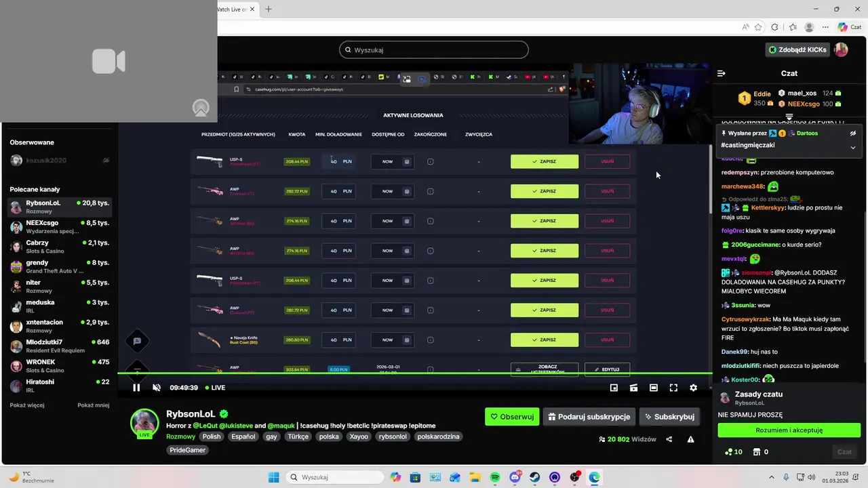Open the chat shop icon showing 0
This screenshot has width=868, height=488.
click(761, 452)
